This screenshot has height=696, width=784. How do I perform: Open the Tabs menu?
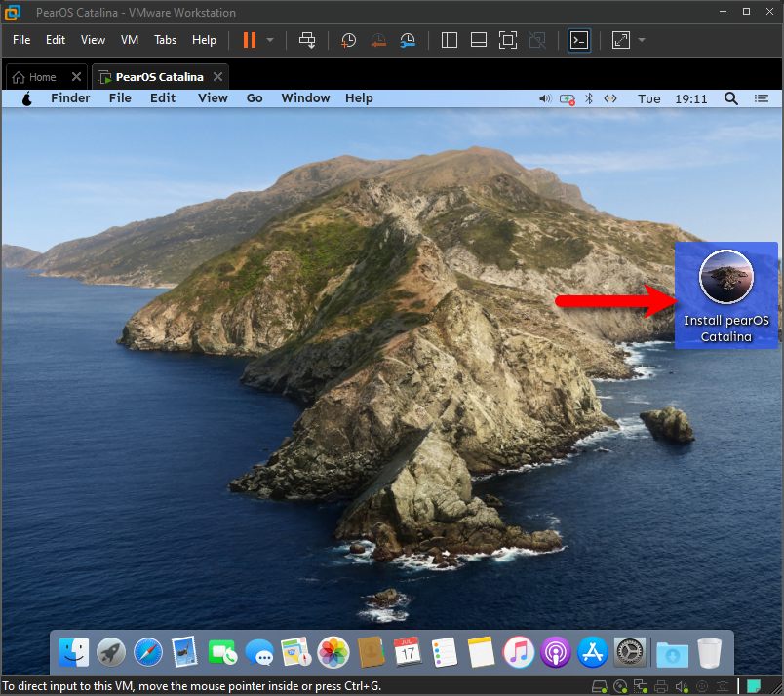pos(165,40)
